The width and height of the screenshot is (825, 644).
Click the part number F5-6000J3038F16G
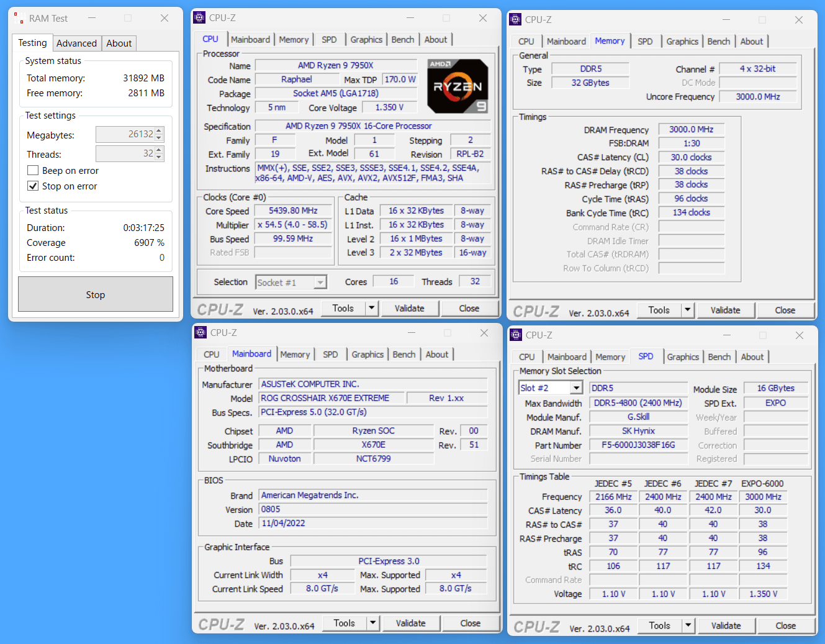[638, 445]
